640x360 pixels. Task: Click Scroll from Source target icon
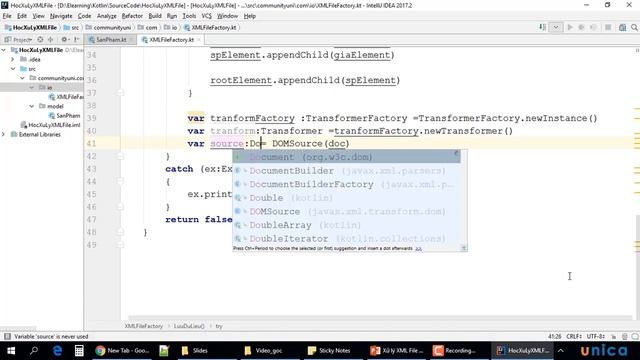[x=40, y=40]
